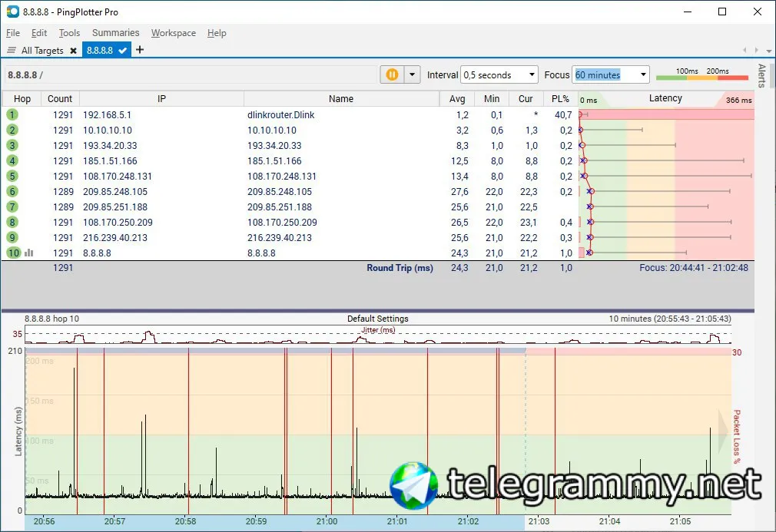Select hop 9 green circle icon

tap(12, 237)
